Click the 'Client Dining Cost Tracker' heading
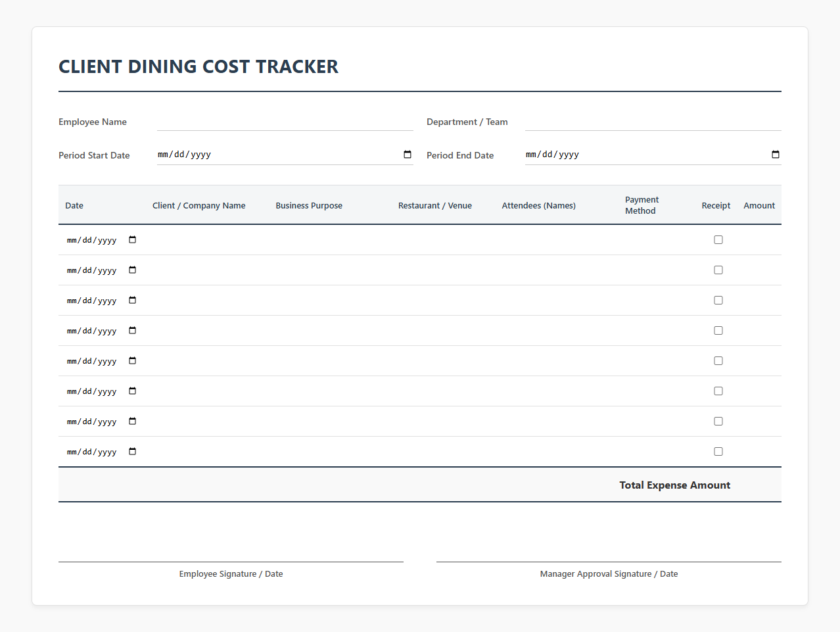 198,66
